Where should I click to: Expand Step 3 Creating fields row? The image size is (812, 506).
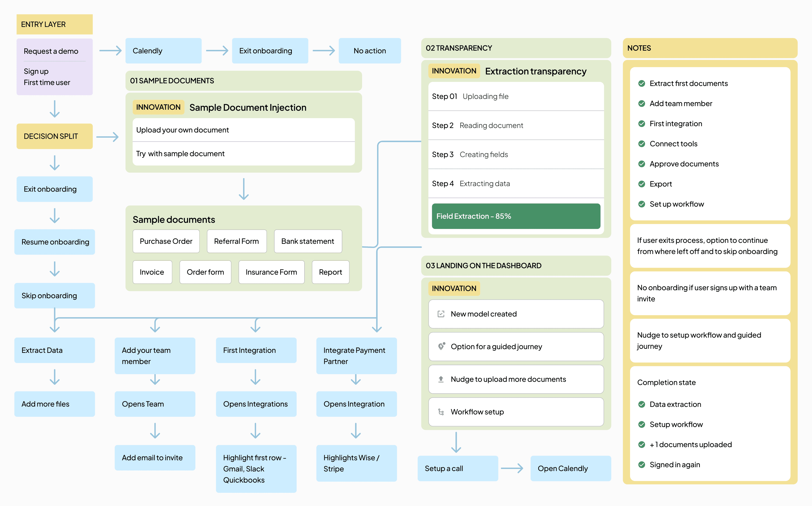(x=516, y=154)
